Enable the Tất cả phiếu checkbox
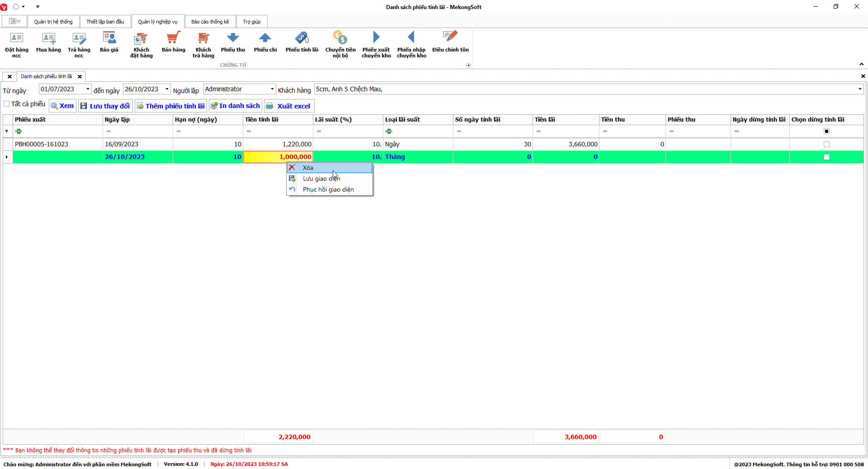 coord(7,104)
